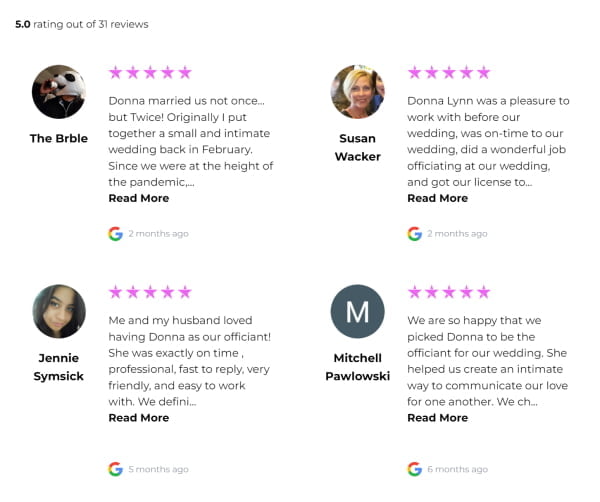Click the name Susan Wacker
The image size is (600, 502).
358,147
